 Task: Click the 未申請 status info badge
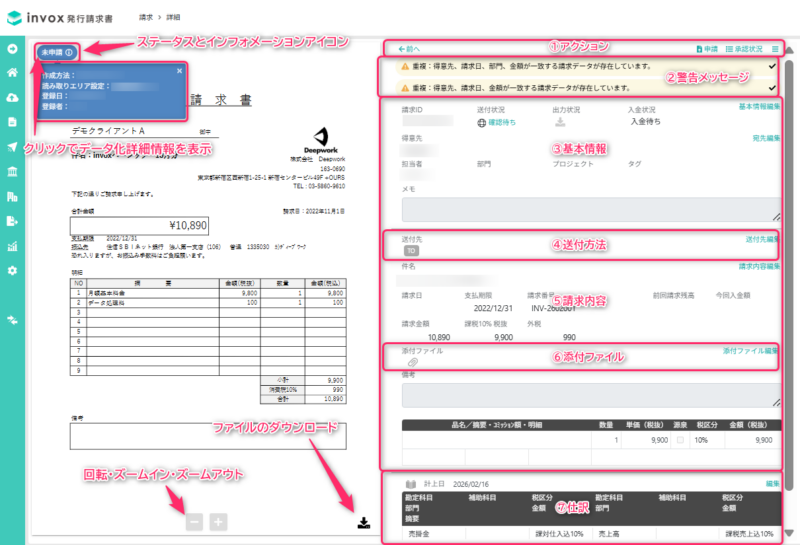57,52
